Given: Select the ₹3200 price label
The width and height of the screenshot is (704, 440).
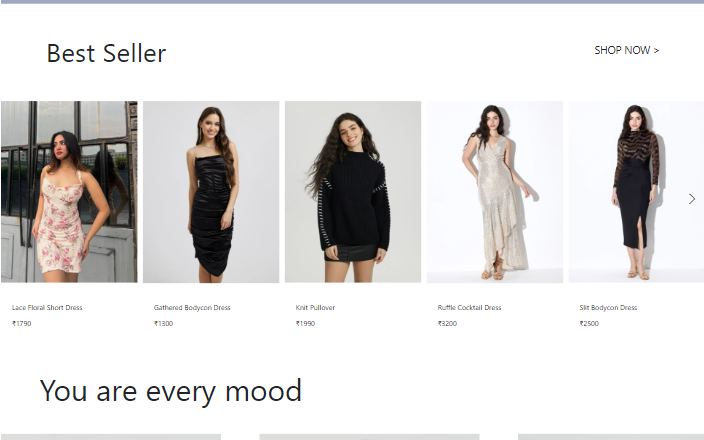Looking at the screenshot, I should pyautogui.click(x=447, y=323).
